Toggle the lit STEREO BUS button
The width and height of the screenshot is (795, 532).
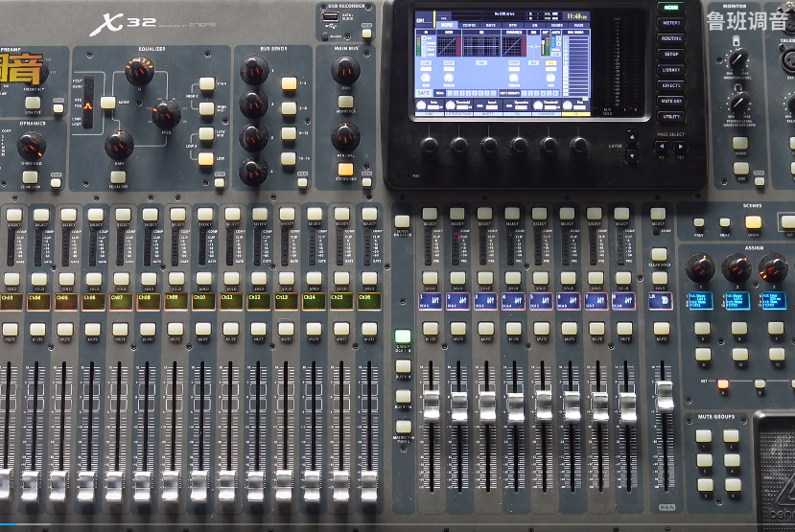(x=344, y=170)
